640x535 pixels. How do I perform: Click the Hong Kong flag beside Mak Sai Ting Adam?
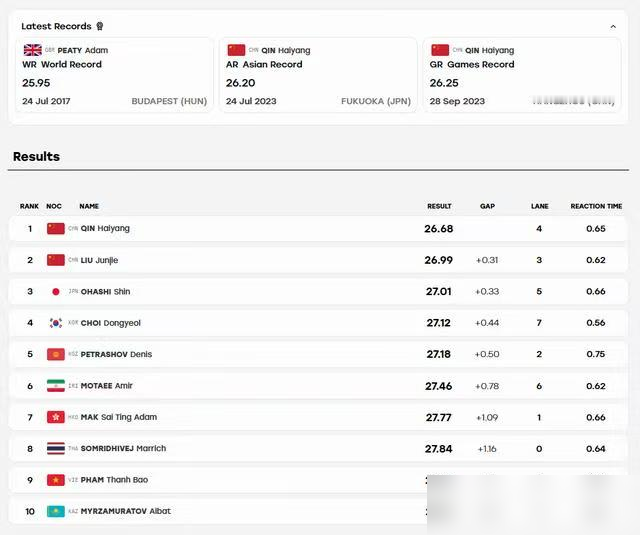pyautogui.click(x=56, y=417)
